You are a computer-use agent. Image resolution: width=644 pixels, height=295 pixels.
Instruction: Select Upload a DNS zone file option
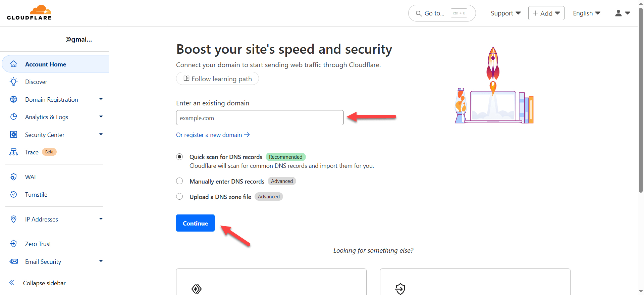click(179, 196)
